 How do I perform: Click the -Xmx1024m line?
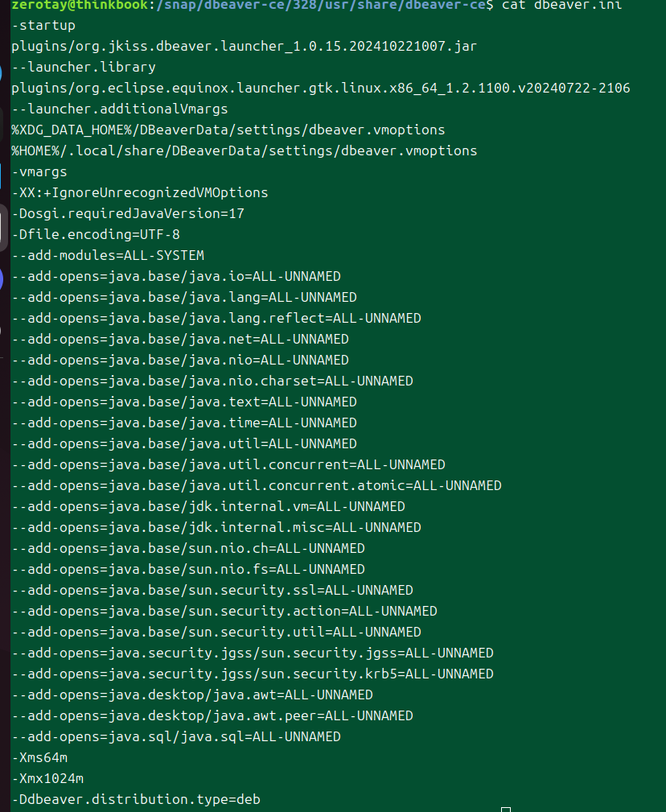(x=47, y=778)
